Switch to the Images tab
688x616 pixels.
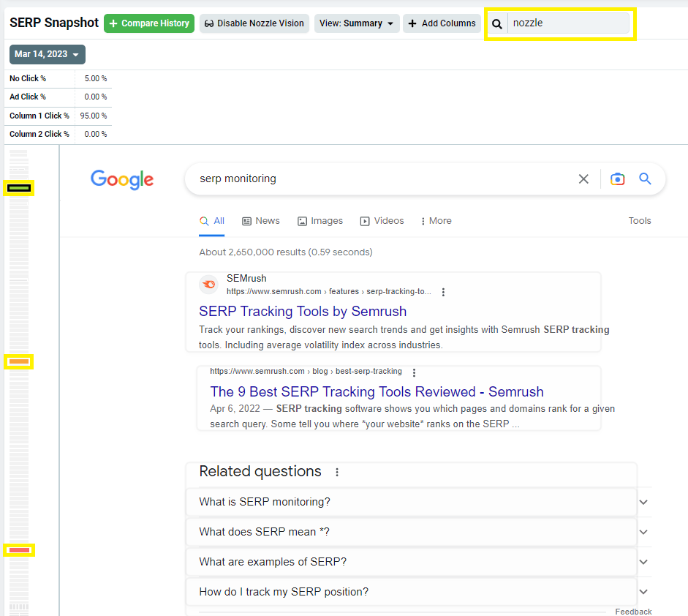click(x=320, y=221)
